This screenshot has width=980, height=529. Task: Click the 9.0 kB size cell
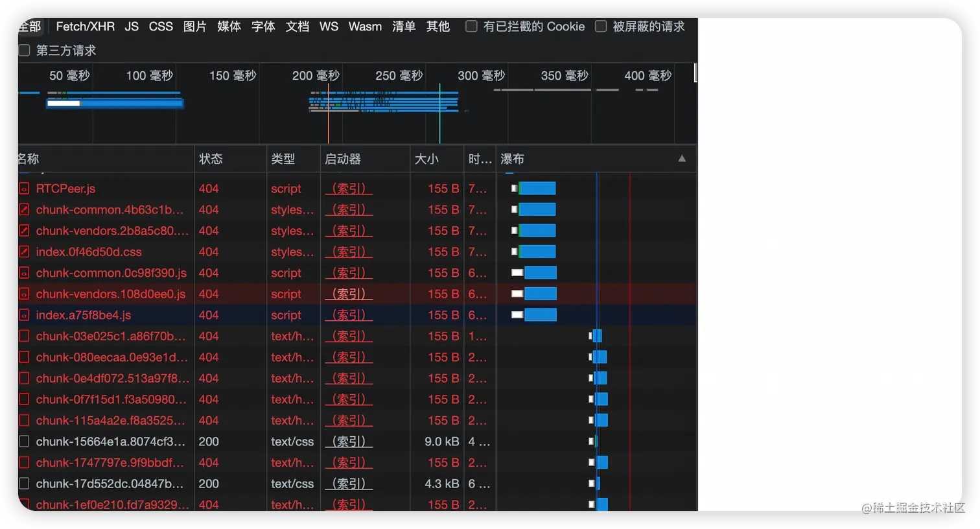point(442,441)
